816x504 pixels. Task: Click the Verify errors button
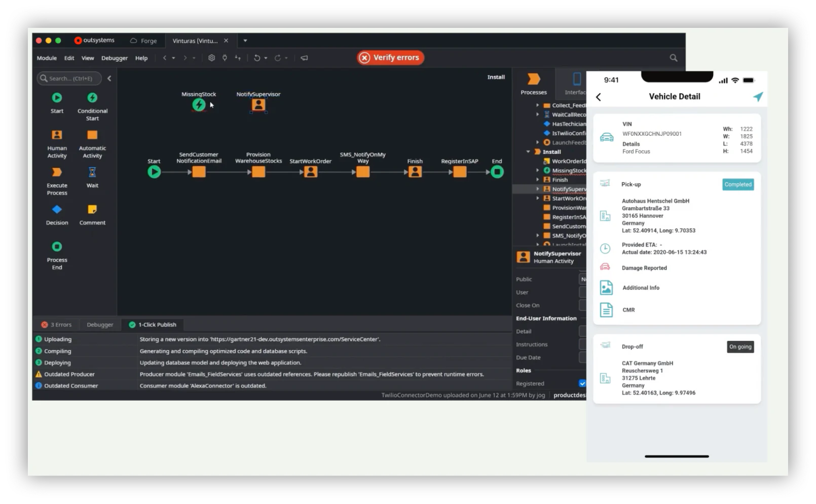click(x=390, y=58)
